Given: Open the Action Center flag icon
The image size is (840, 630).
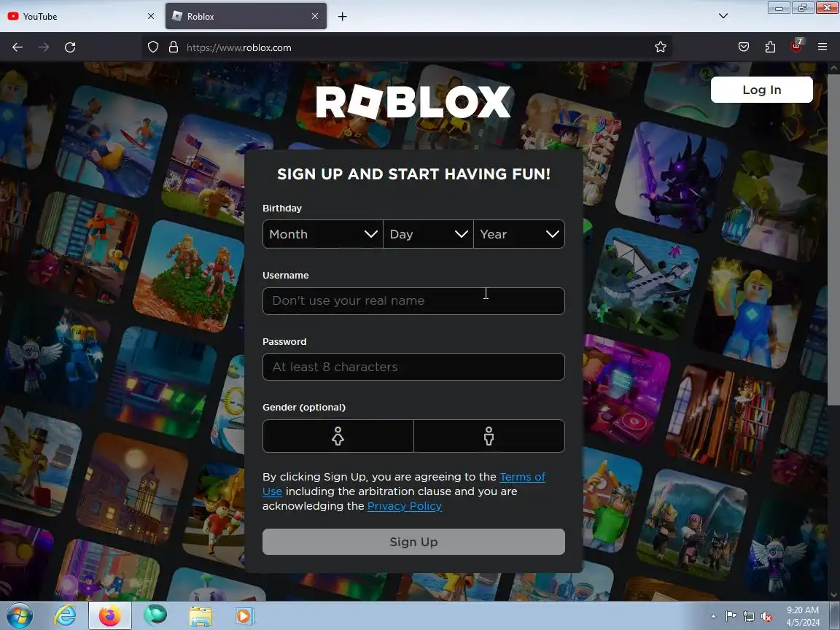Looking at the screenshot, I should 731,617.
